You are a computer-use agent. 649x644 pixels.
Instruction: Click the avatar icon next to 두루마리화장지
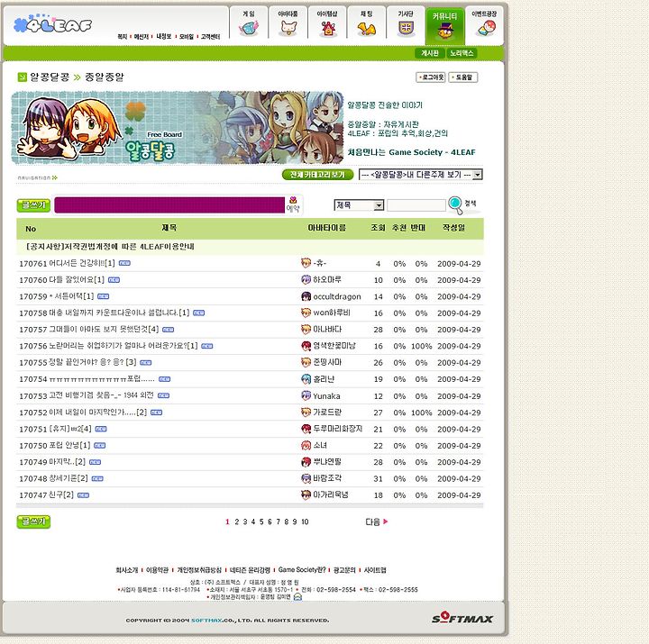[306, 429]
